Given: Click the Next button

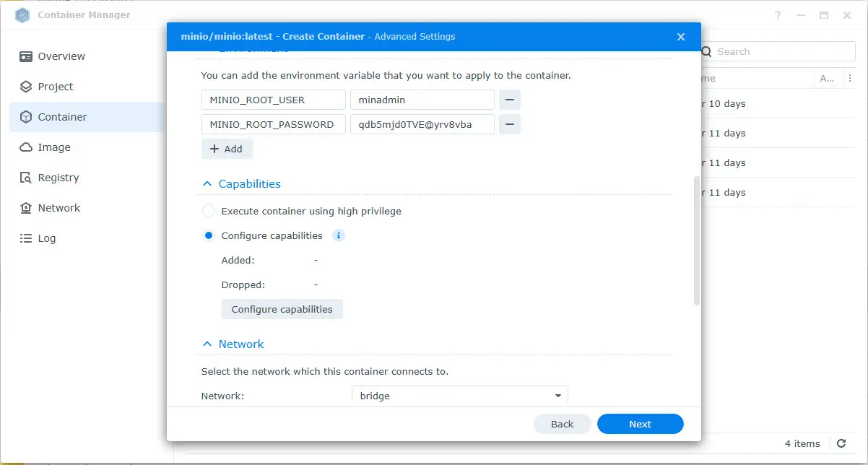Looking at the screenshot, I should click(x=640, y=424).
